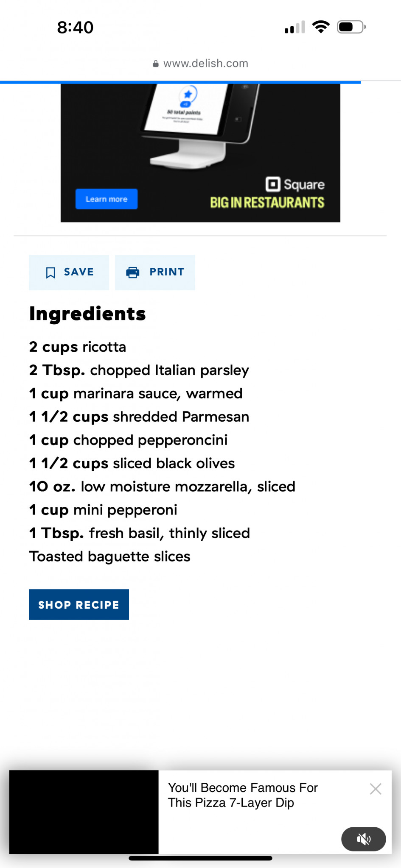Tap the Wi-Fi status icon

pyautogui.click(x=321, y=27)
